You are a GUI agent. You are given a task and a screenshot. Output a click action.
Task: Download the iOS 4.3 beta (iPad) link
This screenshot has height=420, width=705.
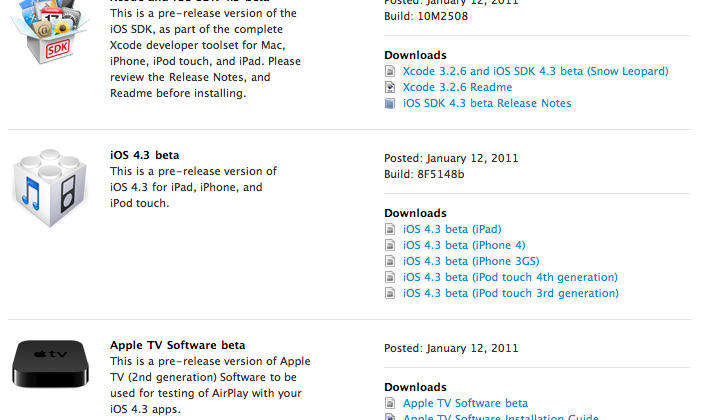(x=452, y=230)
